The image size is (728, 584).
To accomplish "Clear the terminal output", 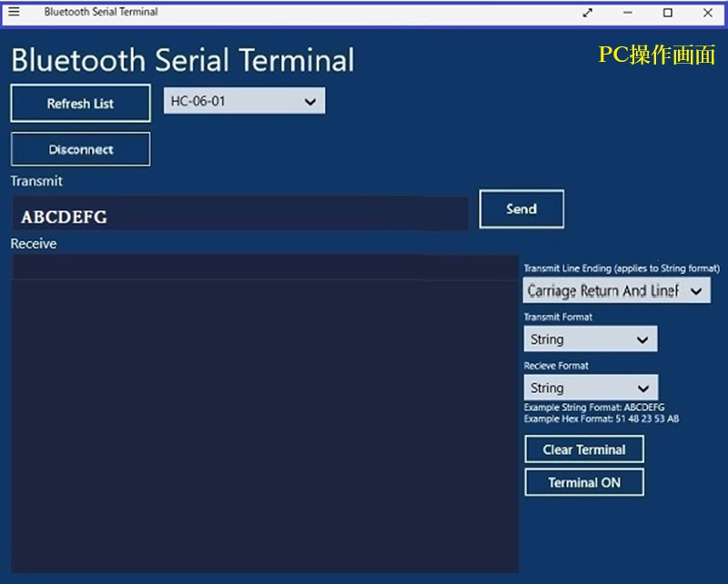I will [584, 449].
